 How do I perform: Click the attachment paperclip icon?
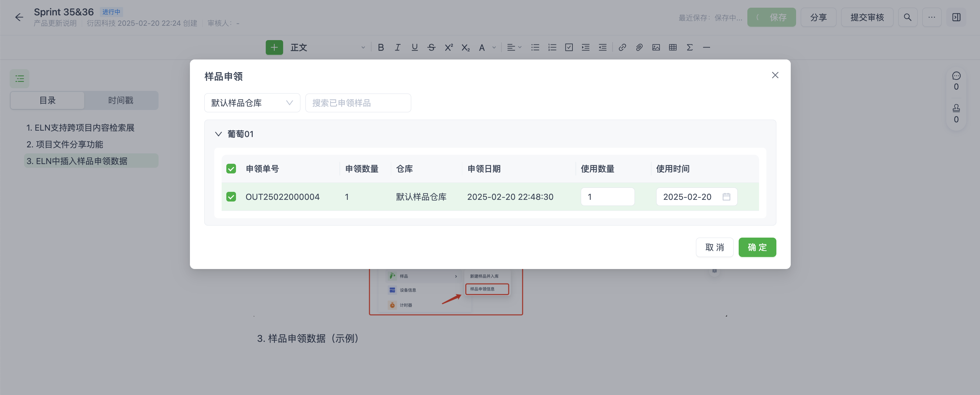click(639, 47)
